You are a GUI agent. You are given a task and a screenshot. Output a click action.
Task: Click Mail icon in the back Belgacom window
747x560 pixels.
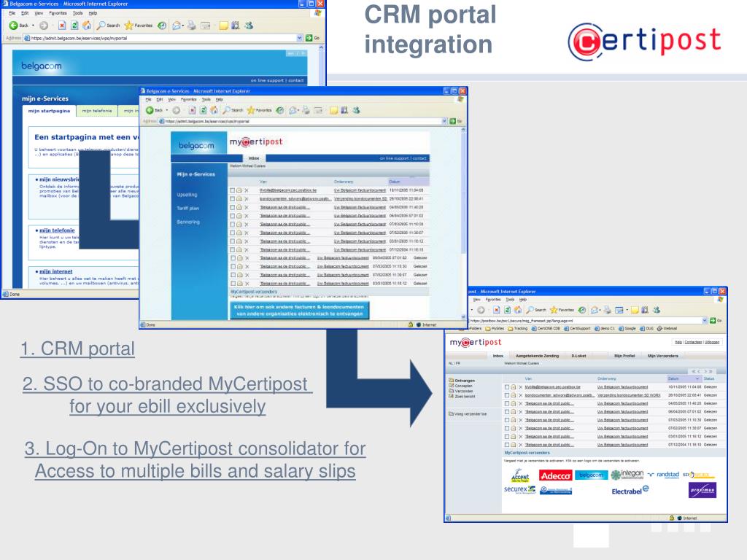(177, 26)
